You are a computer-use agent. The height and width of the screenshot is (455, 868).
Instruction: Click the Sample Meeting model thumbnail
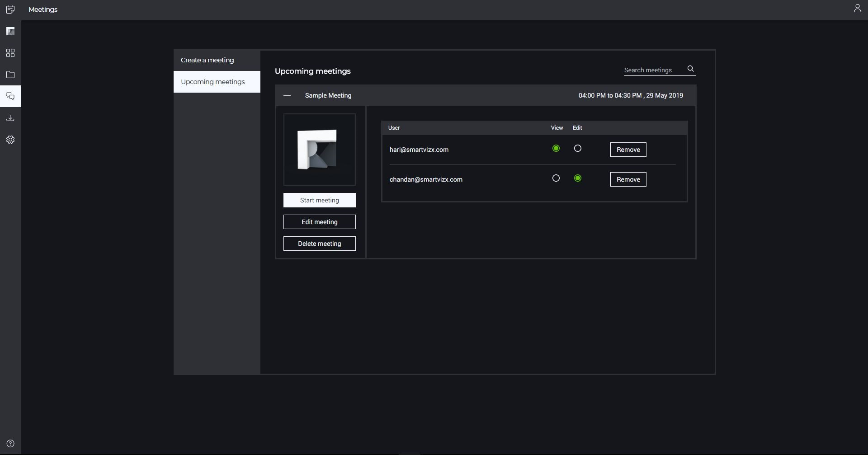(320, 150)
